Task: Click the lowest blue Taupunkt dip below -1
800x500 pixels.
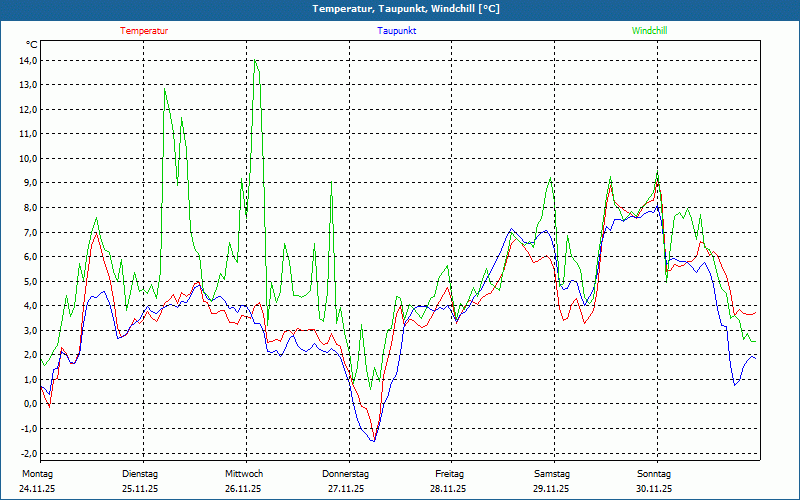Action: 373,440
